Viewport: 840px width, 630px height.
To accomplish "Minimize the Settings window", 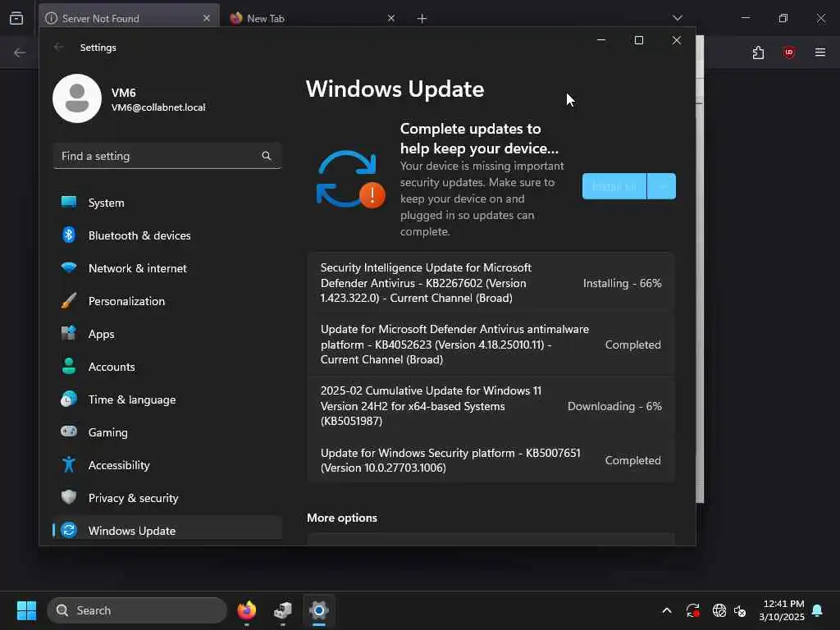I will [x=601, y=40].
